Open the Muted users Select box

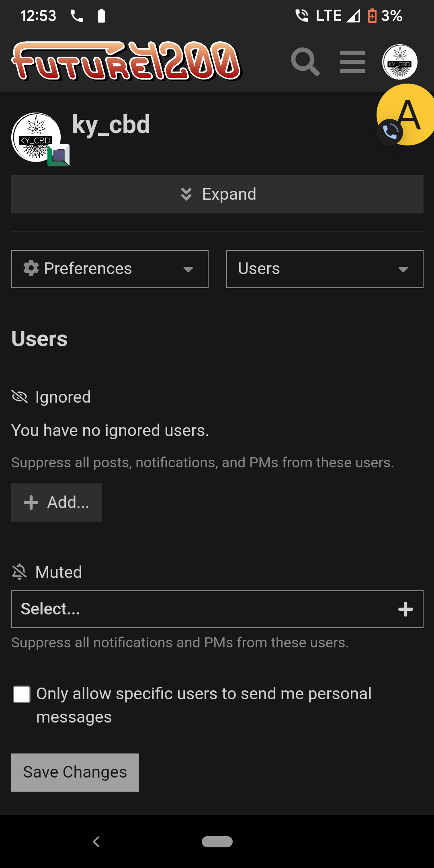tap(201, 609)
